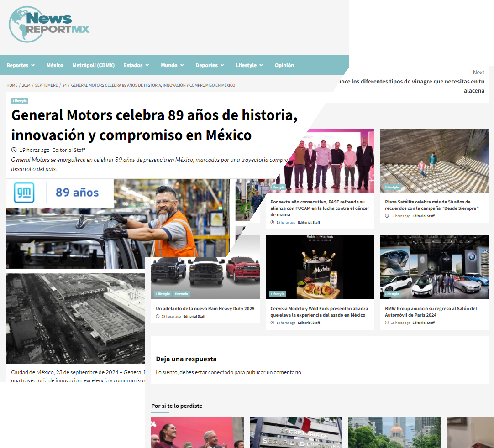Click Lifestyle tag on Modelo image
The width and height of the screenshot is (494, 448).
(x=278, y=294)
